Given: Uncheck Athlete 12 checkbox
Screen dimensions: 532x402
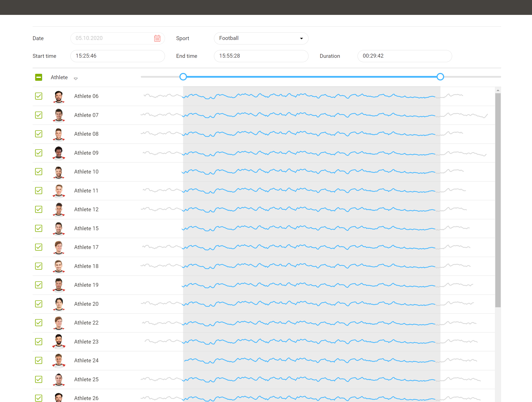Looking at the screenshot, I should point(39,209).
